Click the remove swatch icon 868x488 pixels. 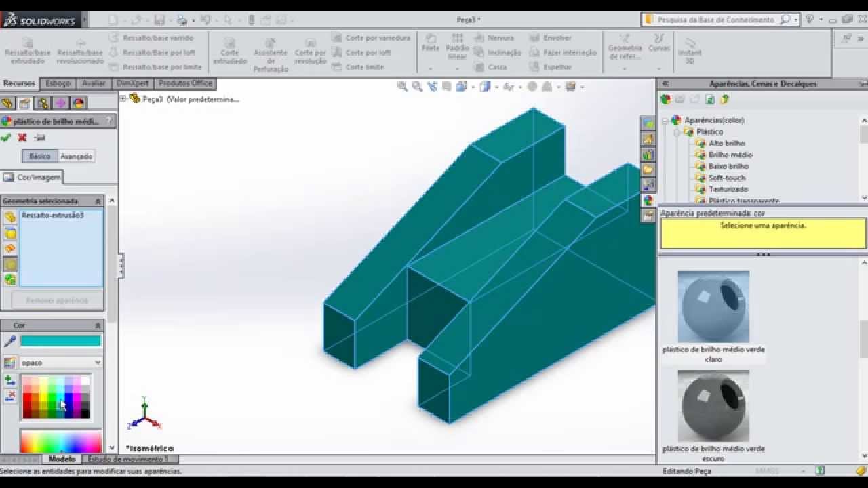(9, 396)
